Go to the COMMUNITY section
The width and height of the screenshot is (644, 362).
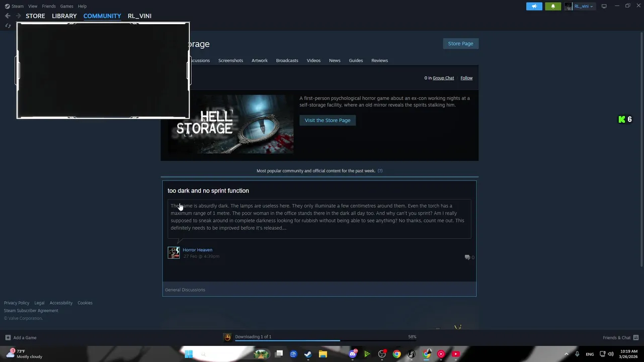102,16
